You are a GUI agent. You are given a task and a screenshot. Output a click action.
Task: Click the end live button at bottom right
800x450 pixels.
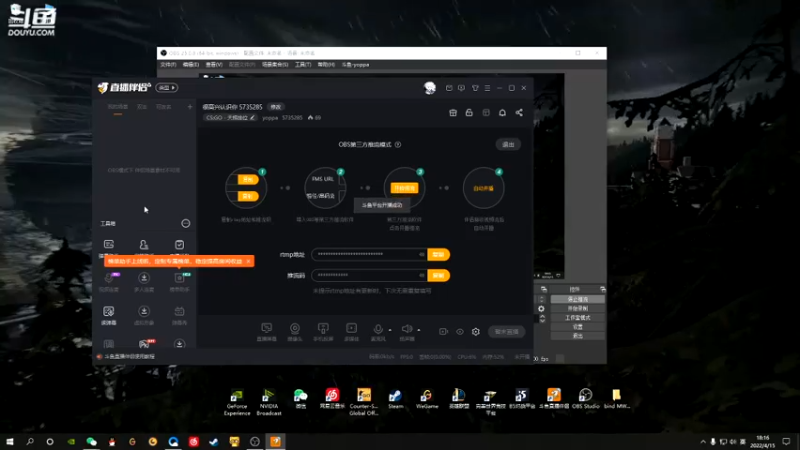(507, 332)
